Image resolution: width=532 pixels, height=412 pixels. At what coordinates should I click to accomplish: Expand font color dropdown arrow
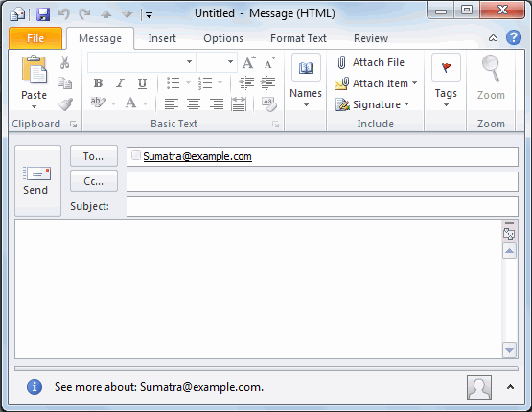coord(145,103)
